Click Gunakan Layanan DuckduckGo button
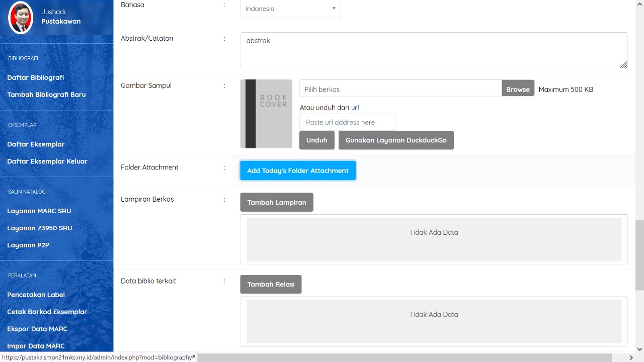The width and height of the screenshot is (644, 362). click(396, 140)
